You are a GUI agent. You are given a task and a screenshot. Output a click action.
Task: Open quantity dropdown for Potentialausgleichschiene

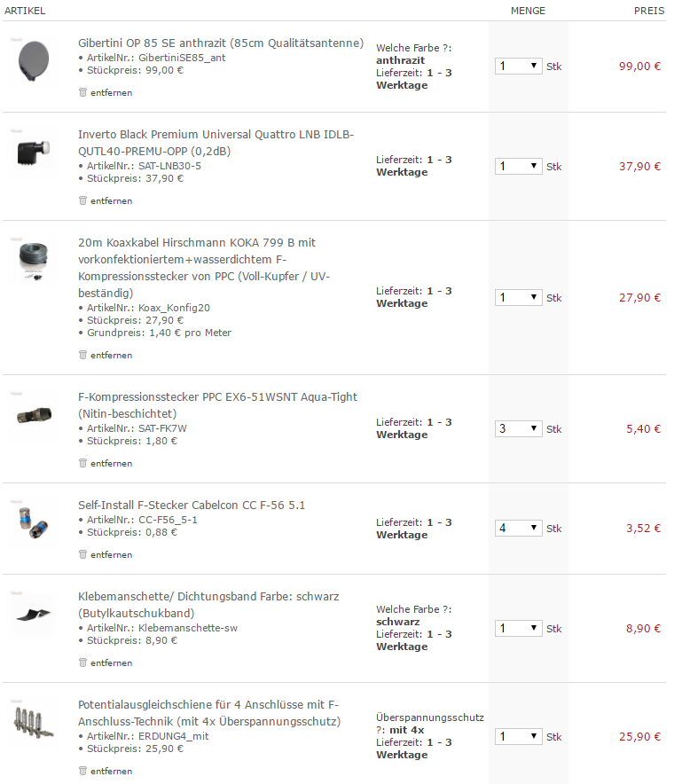coord(518,736)
